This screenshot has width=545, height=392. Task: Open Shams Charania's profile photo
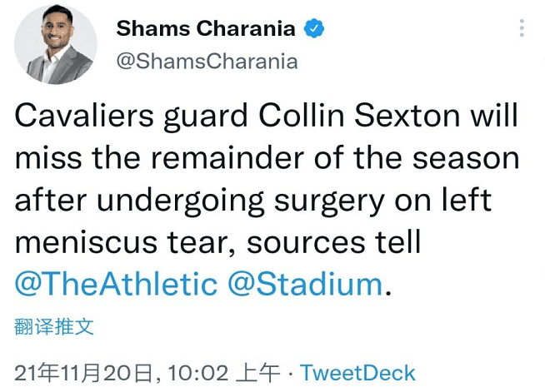tap(57, 45)
